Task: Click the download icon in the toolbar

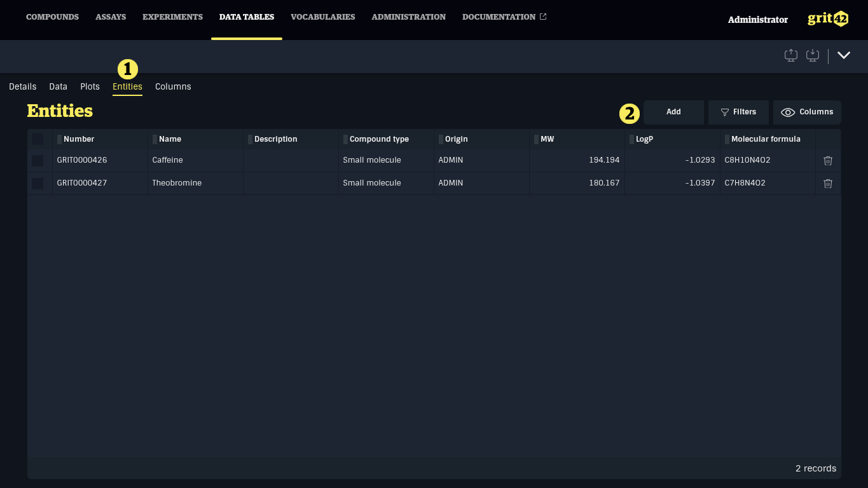Action: pos(812,55)
